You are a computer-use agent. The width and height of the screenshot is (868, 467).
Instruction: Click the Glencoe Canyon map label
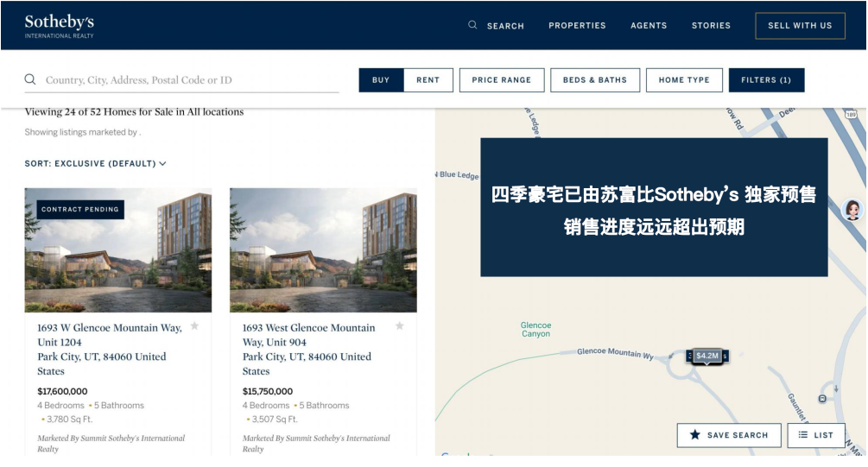click(535, 329)
